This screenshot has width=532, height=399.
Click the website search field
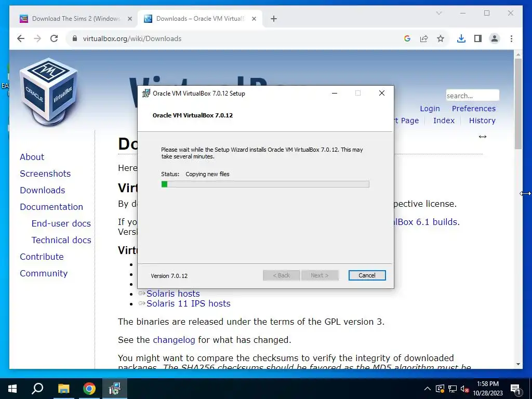[x=472, y=96]
